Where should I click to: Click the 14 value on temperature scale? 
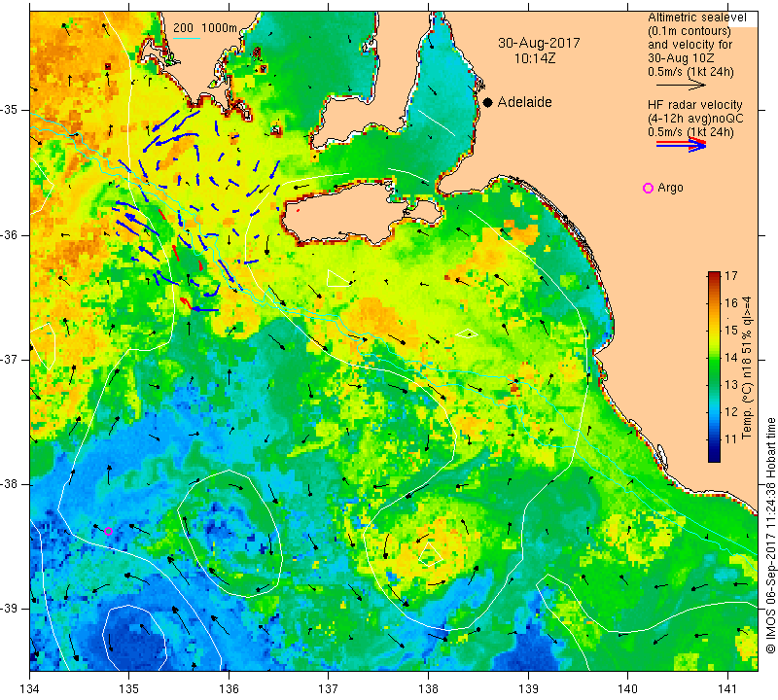[731, 357]
